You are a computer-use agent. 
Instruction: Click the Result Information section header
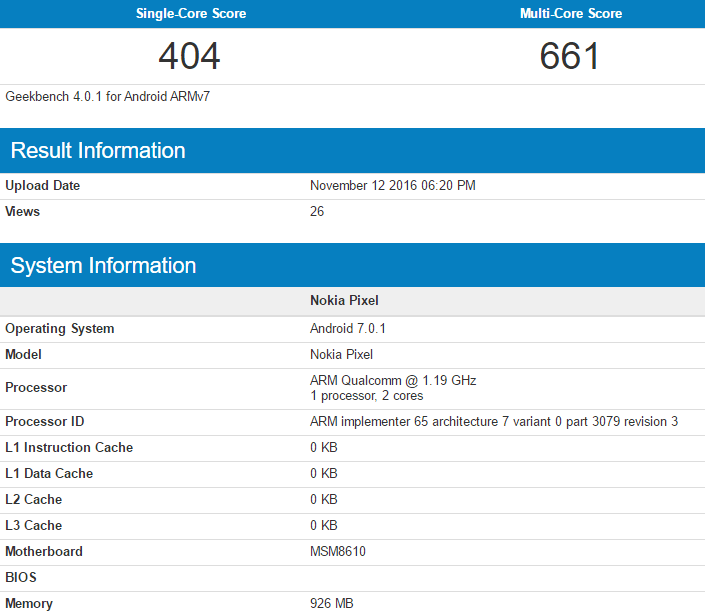coord(98,151)
